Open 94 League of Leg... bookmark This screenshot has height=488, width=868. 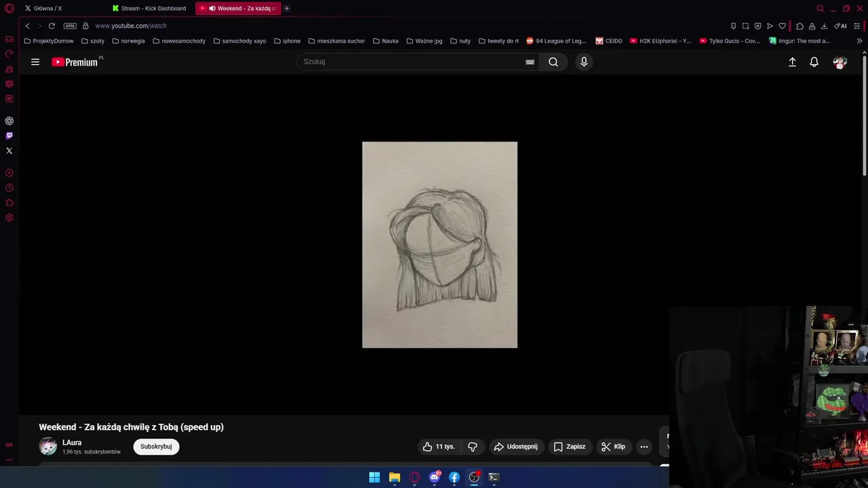556,41
